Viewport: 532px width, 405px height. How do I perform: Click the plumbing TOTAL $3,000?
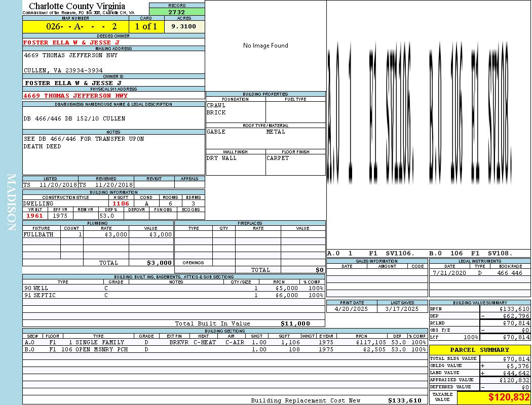tap(159, 263)
